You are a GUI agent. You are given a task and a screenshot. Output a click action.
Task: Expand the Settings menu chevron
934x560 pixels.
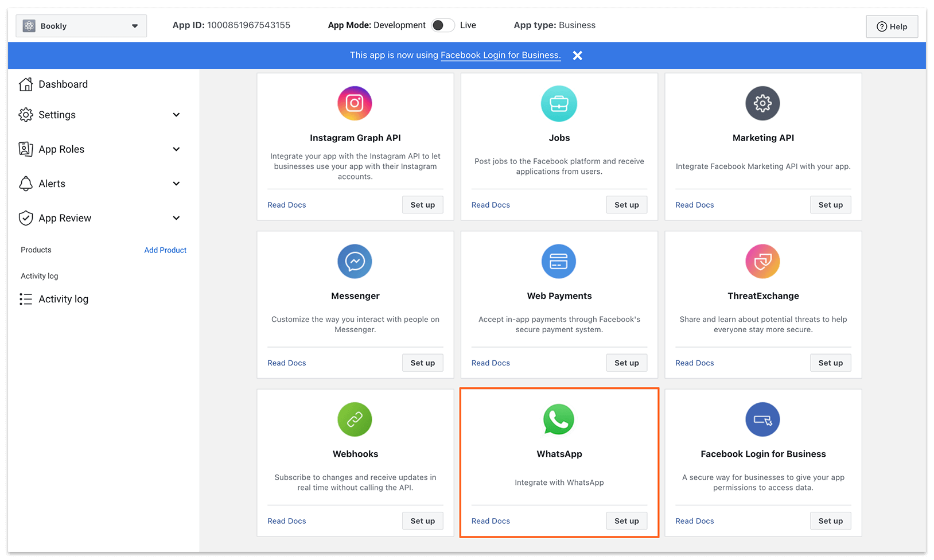(176, 115)
